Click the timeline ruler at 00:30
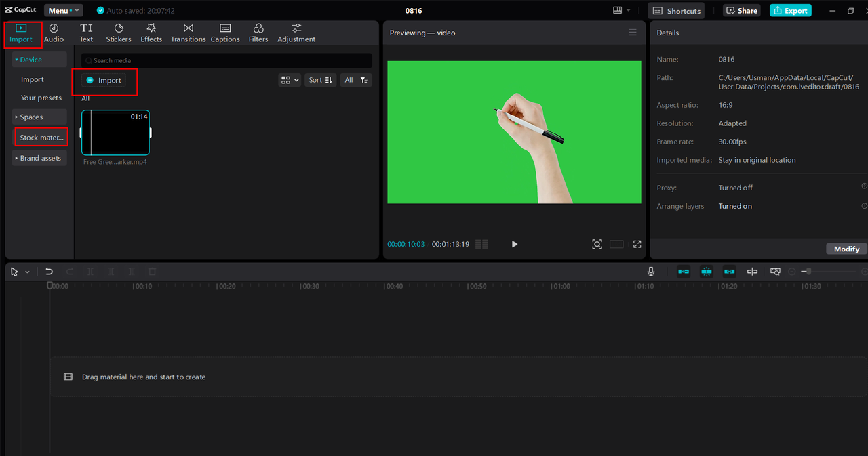 [x=310, y=286]
